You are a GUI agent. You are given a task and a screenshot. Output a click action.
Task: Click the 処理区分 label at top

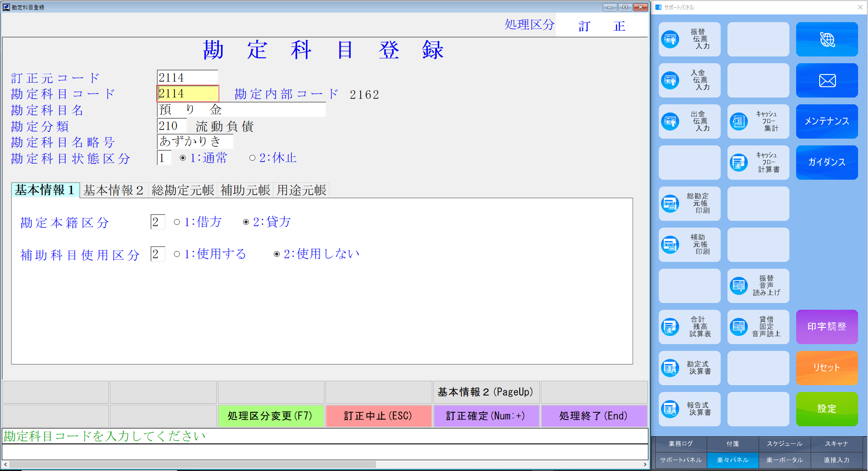click(530, 25)
